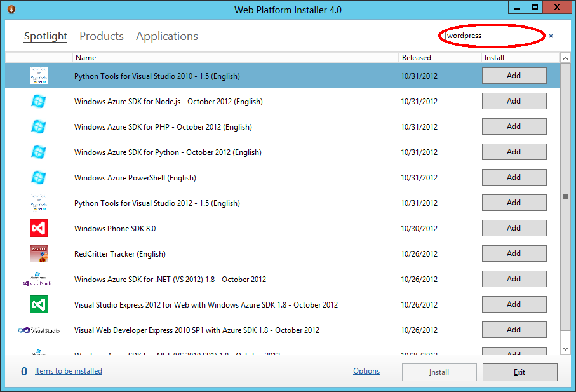Click the Exit button
576x392 pixels.
click(x=519, y=372)
